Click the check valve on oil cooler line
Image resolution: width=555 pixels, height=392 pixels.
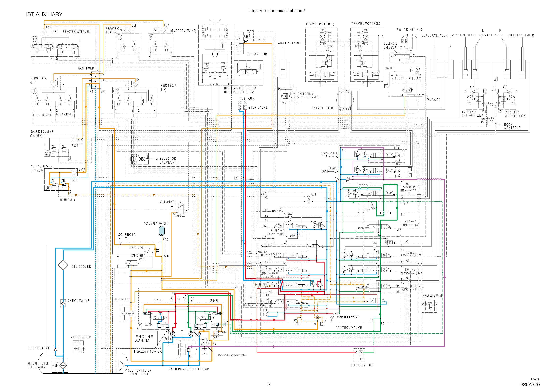coord(63,303)
